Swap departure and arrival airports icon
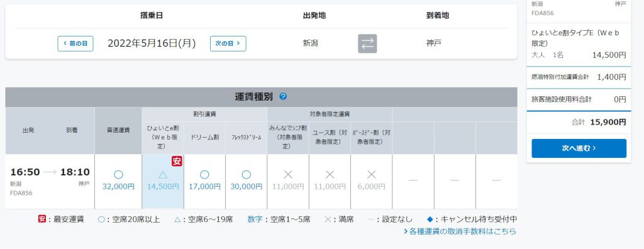 point(367,43)
